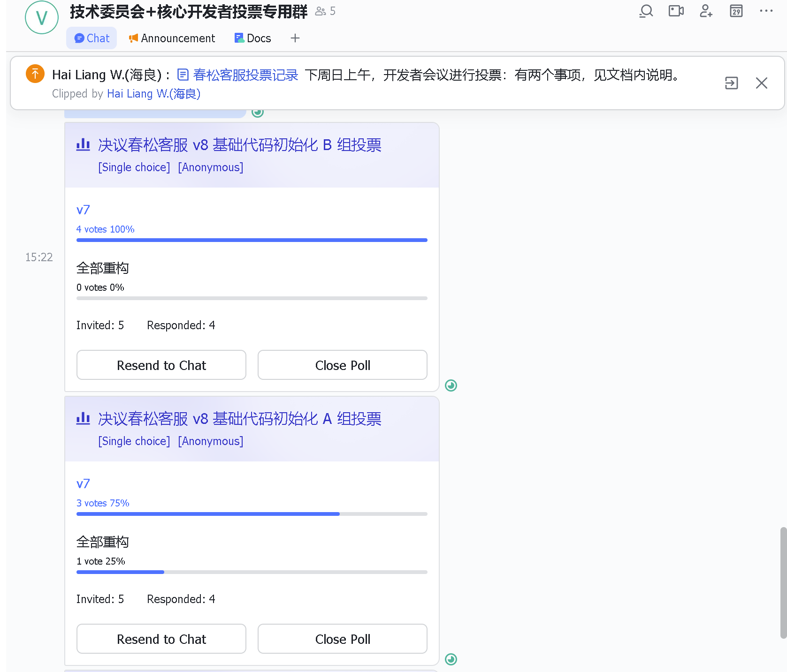The width and height of the screenshot is (787, 672).
Task: Open the 春松客服投票记录 document link
Action: pyautogui.click(x=245, y=75)
